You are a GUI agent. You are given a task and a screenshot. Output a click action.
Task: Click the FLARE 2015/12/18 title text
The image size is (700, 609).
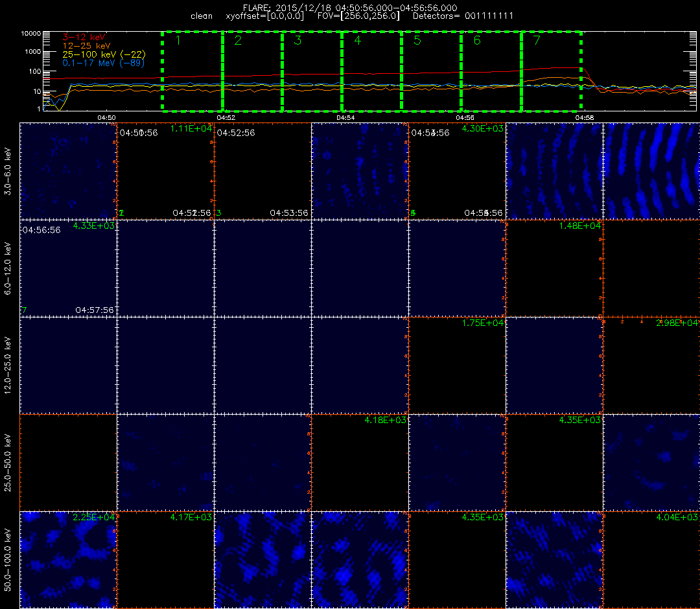[350, 8]
